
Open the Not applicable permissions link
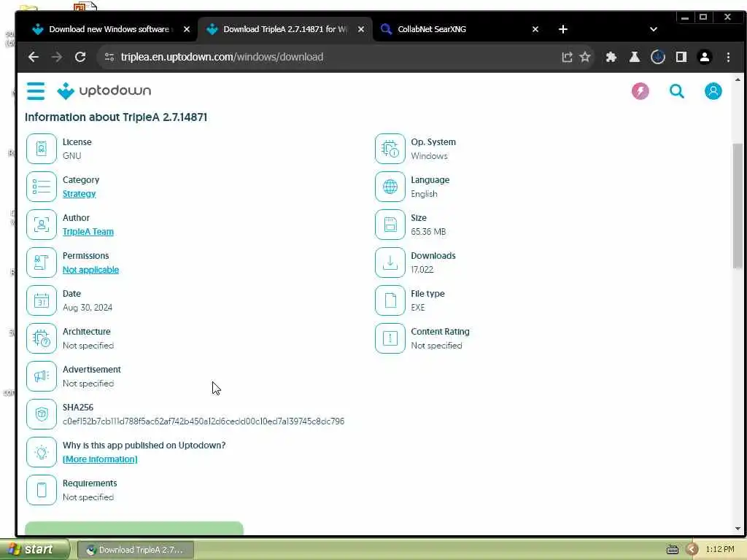[x=90, y=270]
